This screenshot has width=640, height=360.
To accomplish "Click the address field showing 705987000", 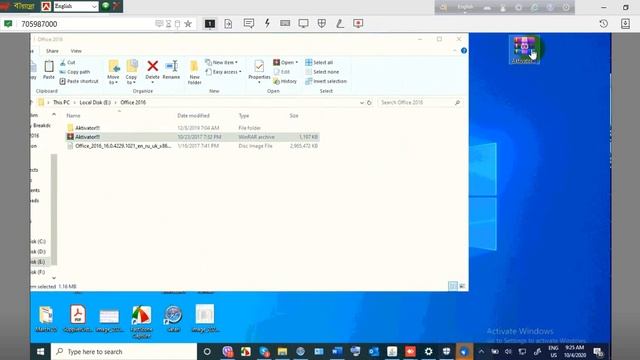I will 86,24.
